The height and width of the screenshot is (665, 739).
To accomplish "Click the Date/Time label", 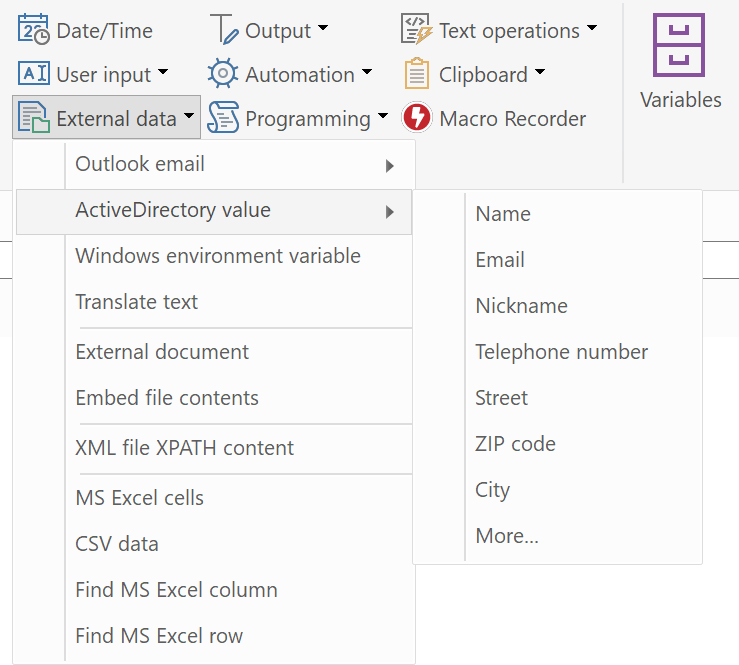I will point(105,32).
